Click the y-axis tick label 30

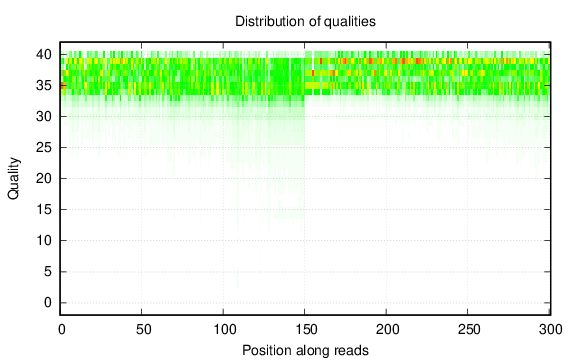pyautogui.click(x=44, y=117)
